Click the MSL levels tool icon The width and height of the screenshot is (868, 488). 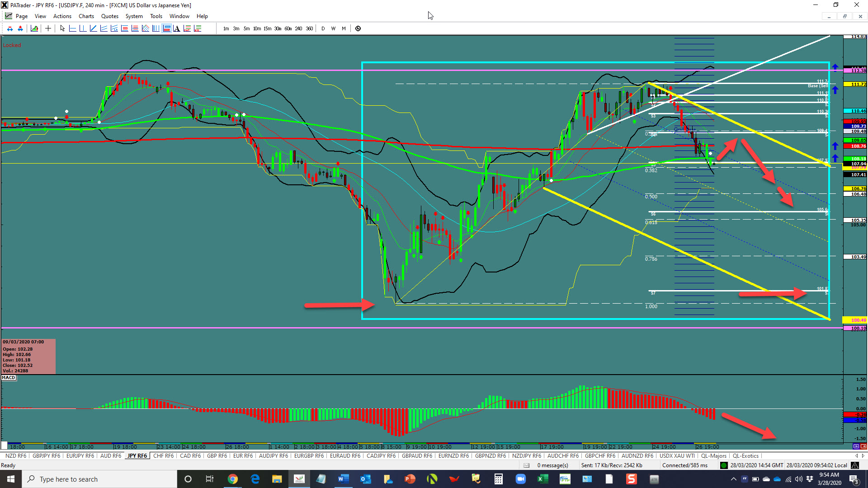tap(198, 28)
